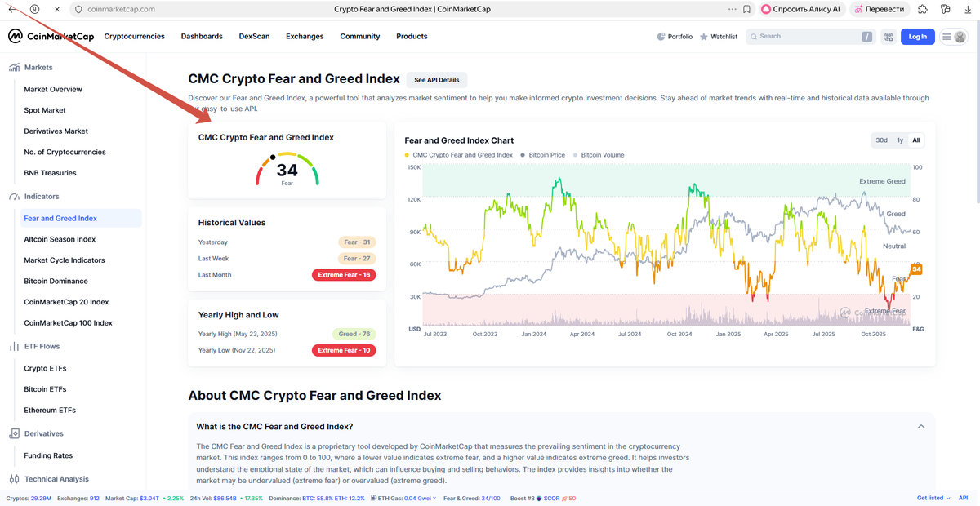This screenshot has height=506, width=980.
Task: Click the orange 34 chart value marker
Action: pyautogui.click(x=916, y=269)
